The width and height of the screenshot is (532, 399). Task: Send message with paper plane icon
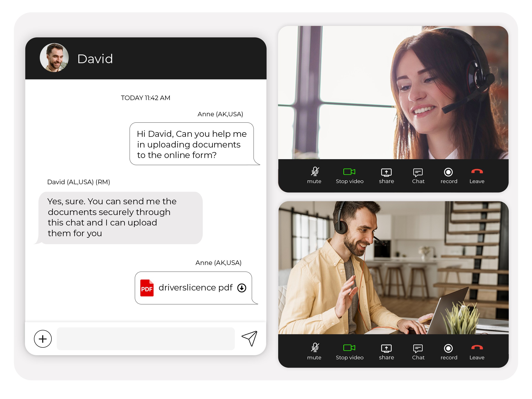250,338
